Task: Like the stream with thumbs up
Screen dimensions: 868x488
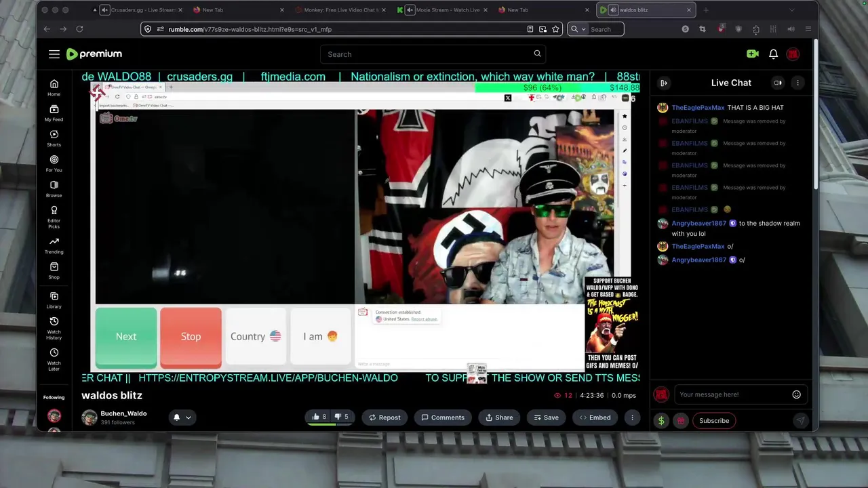Action: (319, 418)
